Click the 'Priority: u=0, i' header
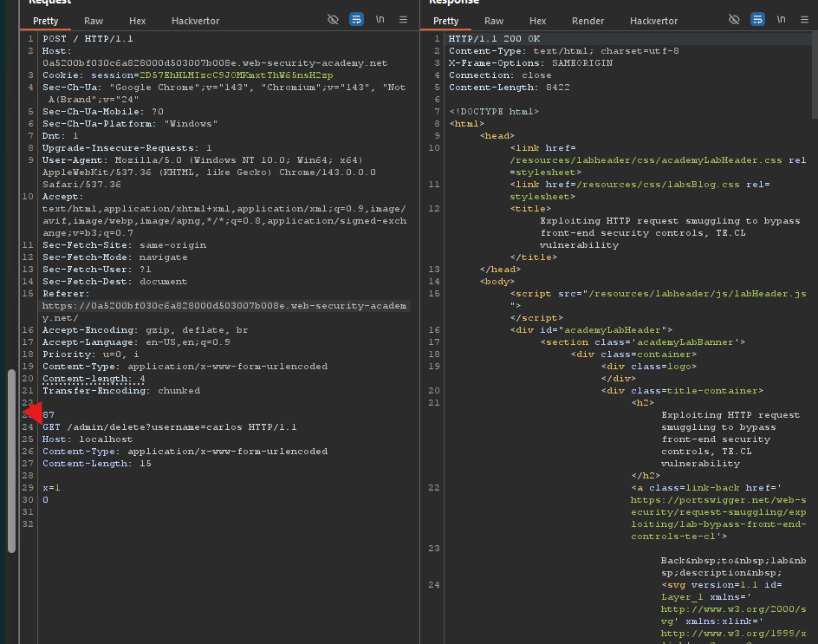This screenshot has width=818, height=644. click(91, 355)
